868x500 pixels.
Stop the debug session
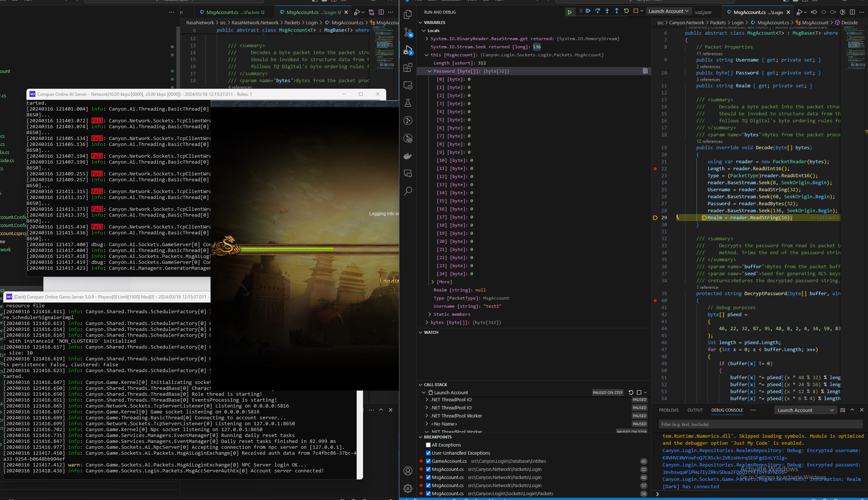pyautogui.click(x=636, y=11)
